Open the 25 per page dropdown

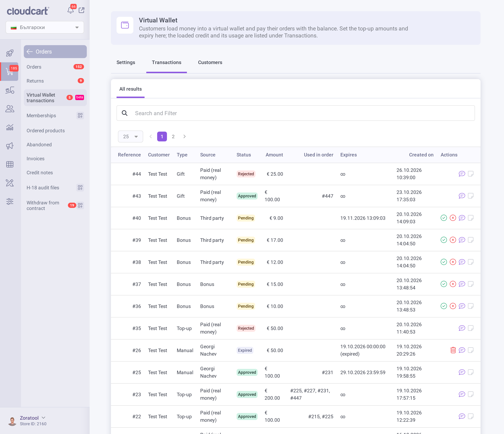[x=130, y=136]
